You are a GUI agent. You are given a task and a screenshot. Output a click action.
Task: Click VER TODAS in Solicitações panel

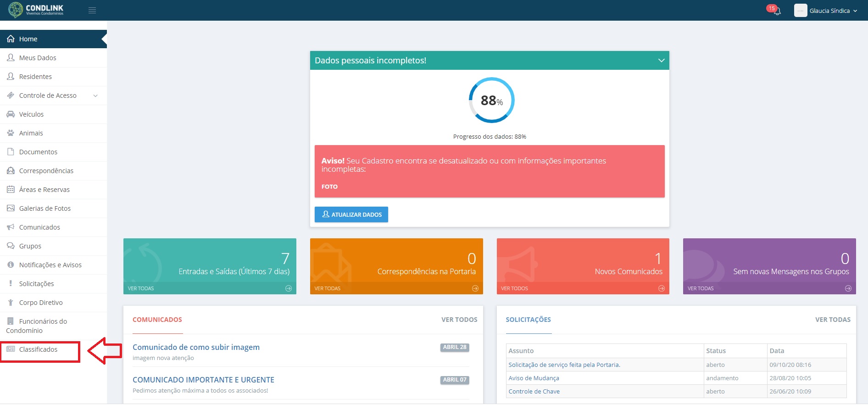tap(833, 320)
